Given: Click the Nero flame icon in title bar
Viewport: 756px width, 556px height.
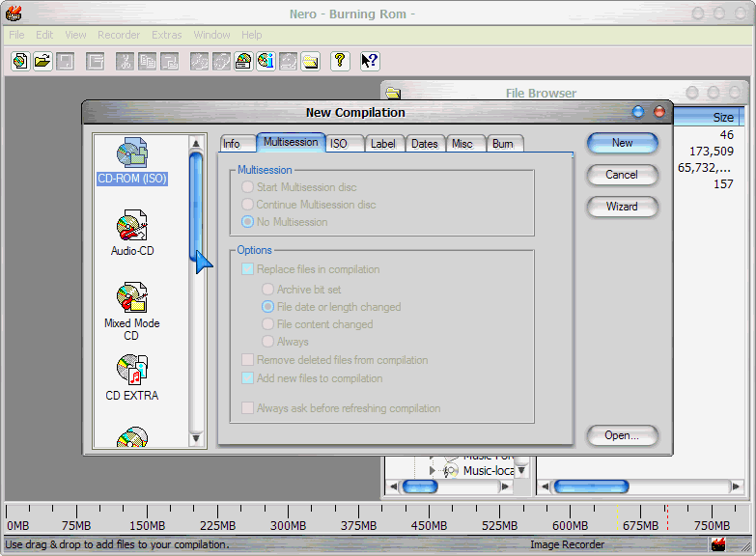Looking at the screenshot, I should pyautogui.click(x=14, y=14).
